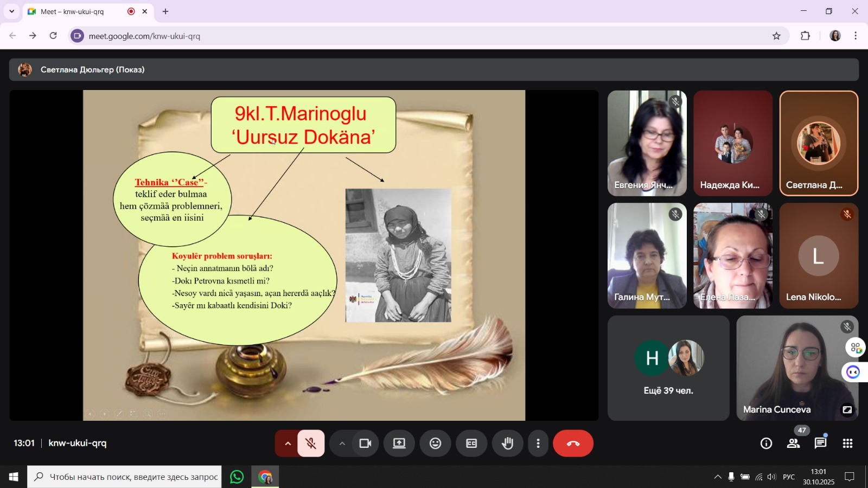The width and height of the screenshot is (868, 488).
Task: Open the activities grid icon
Action: pyautogui.click(x=847, y=444)
